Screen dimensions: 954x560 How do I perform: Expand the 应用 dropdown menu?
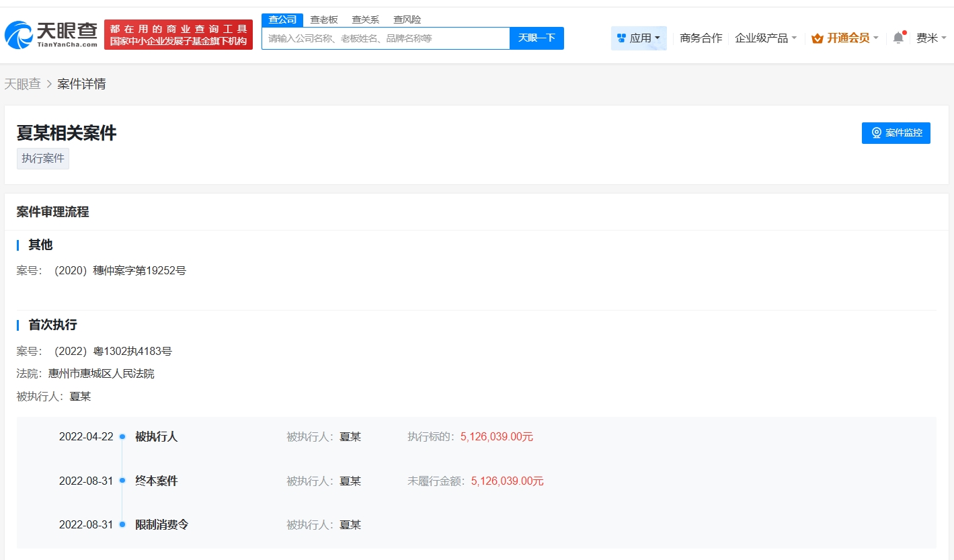pos(657,38)
